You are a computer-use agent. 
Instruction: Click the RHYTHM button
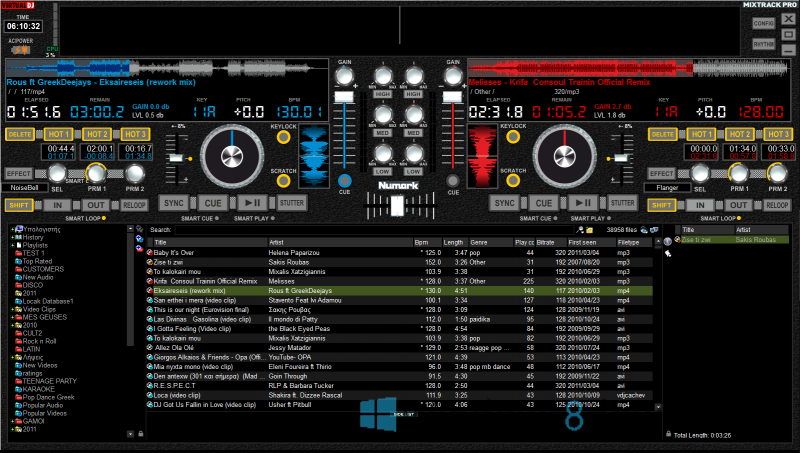(763, 44)
